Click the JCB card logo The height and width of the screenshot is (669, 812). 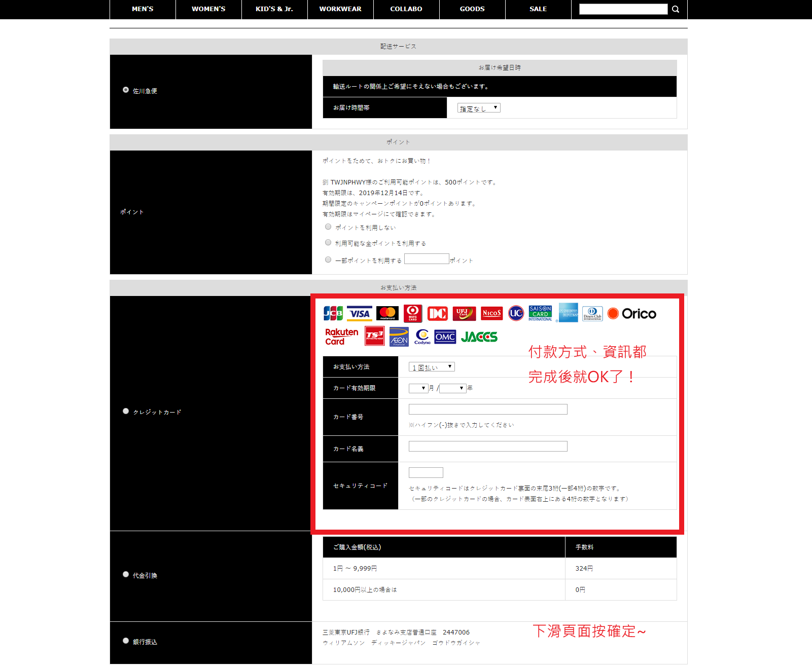(333, 314)
